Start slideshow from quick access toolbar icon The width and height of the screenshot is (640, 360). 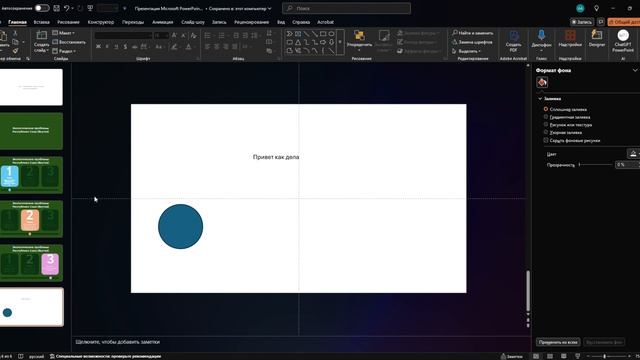point(90,8)
